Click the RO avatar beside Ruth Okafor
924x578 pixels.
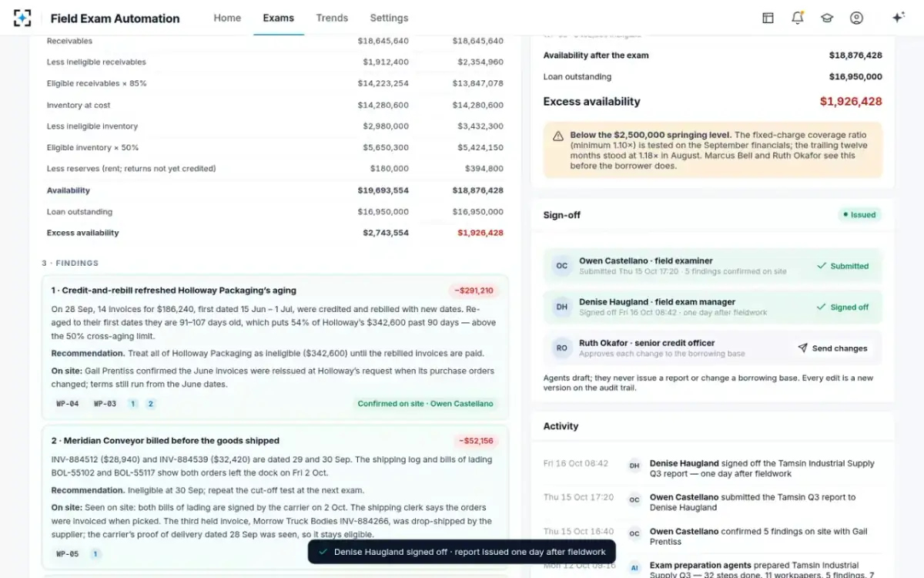pyautogui.click(x=562, y=348)
